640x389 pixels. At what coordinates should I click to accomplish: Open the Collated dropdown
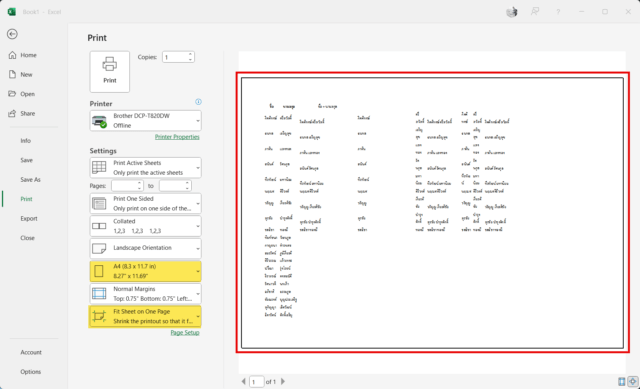click(145, 226)
